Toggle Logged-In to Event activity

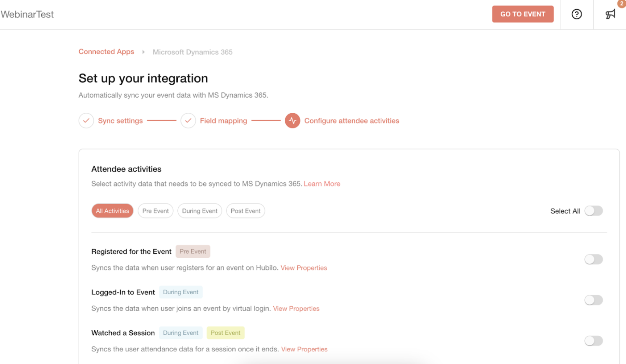pos(594,300)
